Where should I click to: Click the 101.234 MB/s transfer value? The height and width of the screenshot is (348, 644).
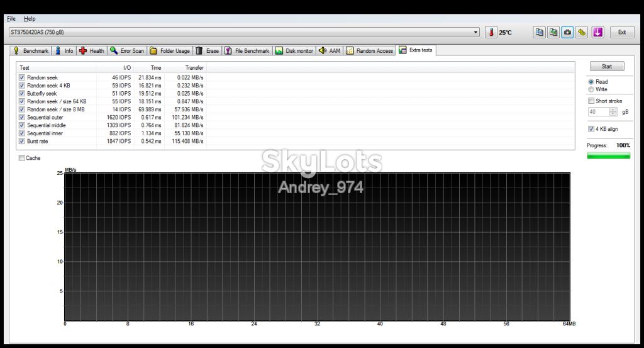point(187,117)
